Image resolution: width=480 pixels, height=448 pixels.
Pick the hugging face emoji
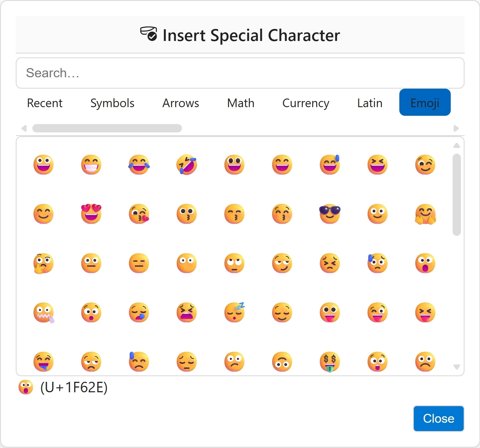click(x=425, y=214)
